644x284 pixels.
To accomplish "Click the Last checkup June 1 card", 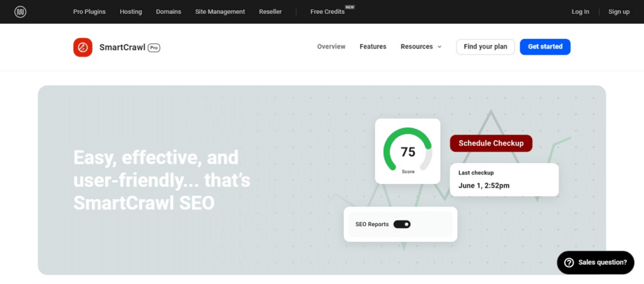I will point(504,179).
